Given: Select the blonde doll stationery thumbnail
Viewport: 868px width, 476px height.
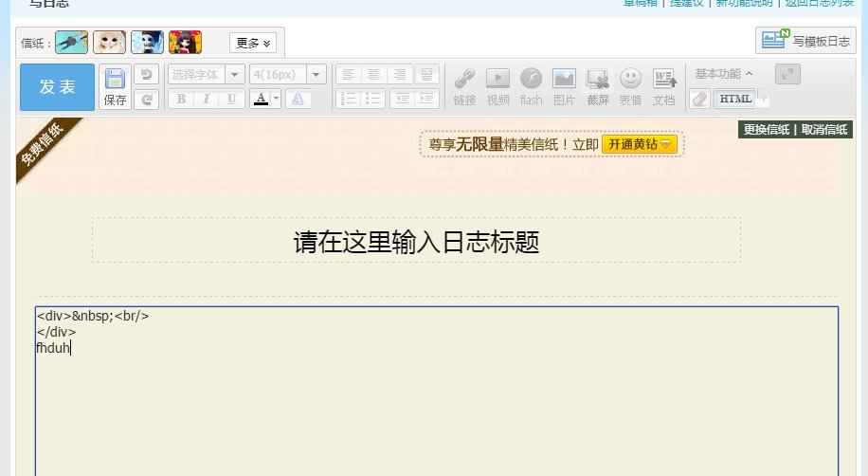Looking at the screenshot, I should 109,42.
